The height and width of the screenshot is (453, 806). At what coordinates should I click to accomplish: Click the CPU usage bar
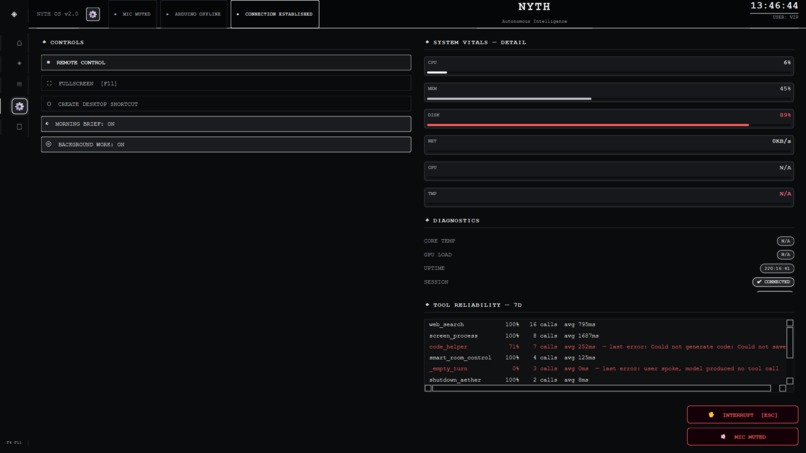coord(609,73)
